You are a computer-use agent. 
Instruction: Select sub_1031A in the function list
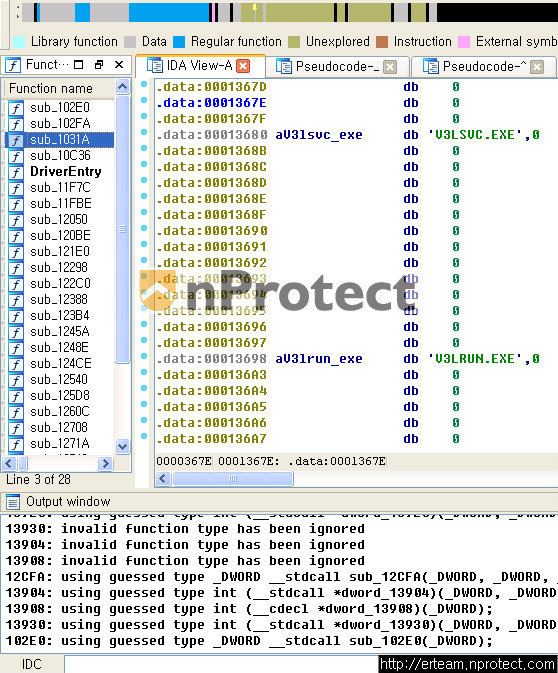tap(60, 139)
